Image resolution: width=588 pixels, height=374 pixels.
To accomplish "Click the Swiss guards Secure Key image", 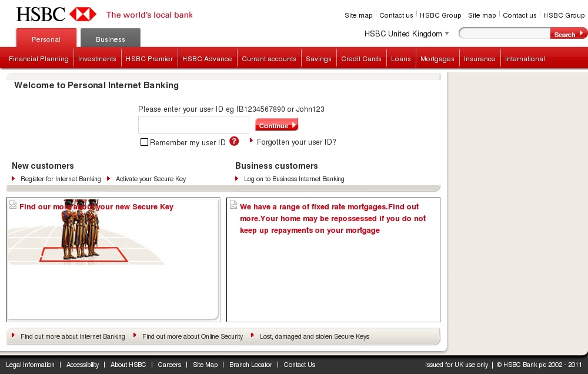I will tap(86, 232).
